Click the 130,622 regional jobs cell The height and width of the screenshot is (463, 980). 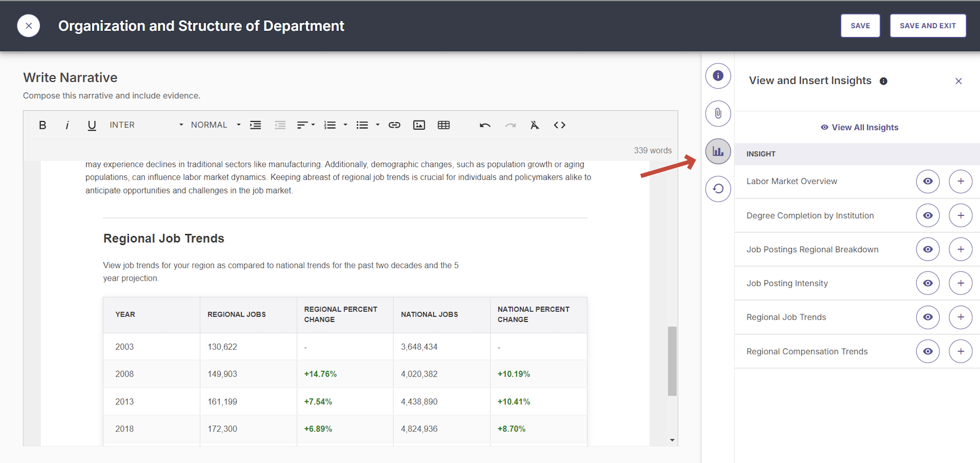[248, 347]
